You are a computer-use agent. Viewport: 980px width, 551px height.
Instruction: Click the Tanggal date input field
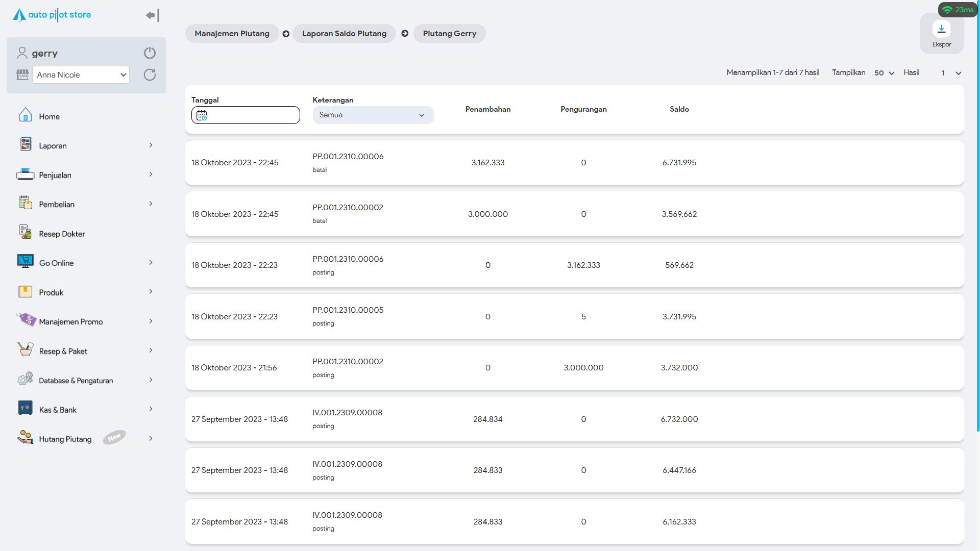(x=253, y=115)
